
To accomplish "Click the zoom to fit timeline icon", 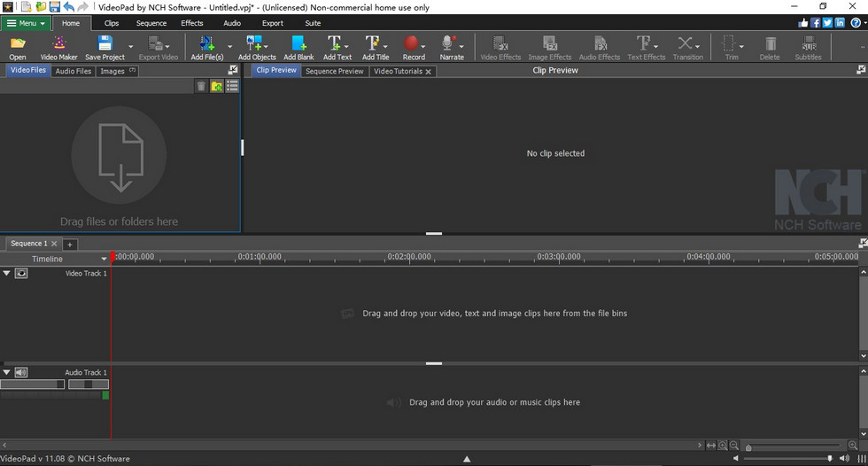I will click(x=711, y=446).
